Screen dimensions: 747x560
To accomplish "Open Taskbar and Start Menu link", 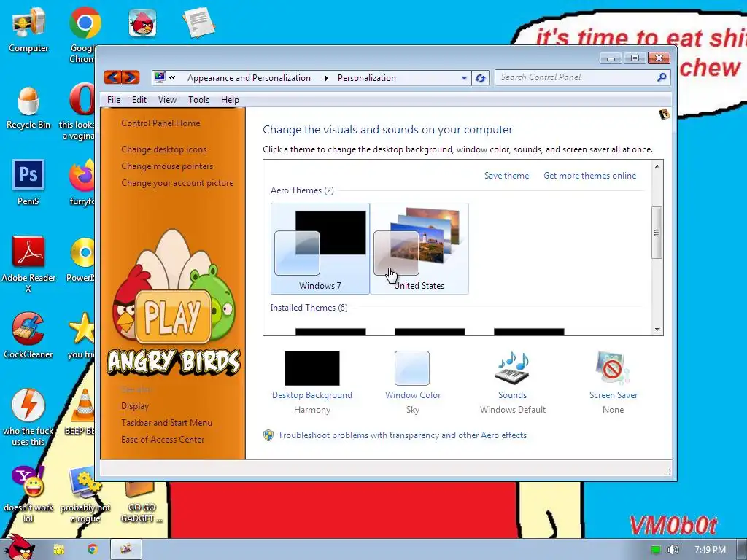I will 167,422.
